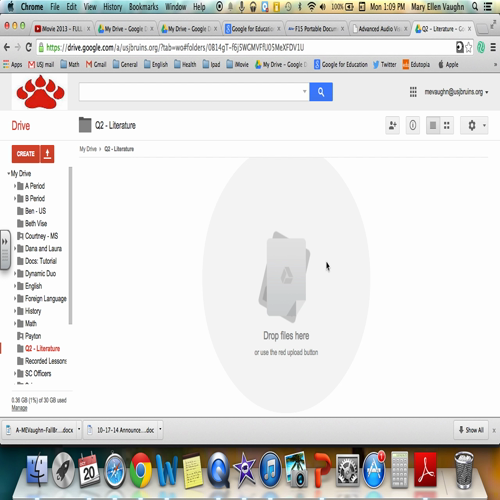Open the Bookmarks menu
The image size is (500, 500).
pos(143,7)
